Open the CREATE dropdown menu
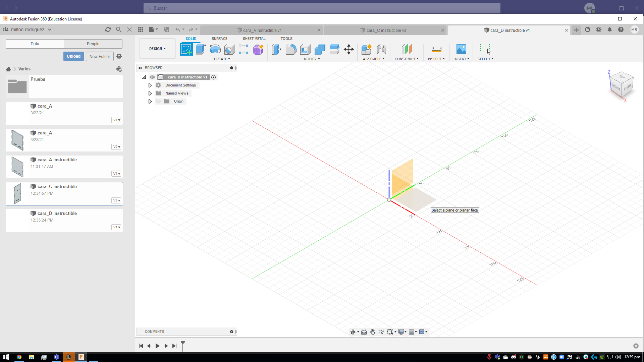The image size is (644, 362). pyautogui.click(x=222, y=59)
